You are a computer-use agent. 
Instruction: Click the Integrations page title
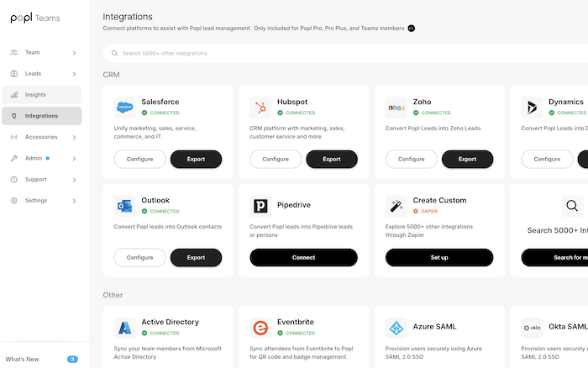pos(128,17)
